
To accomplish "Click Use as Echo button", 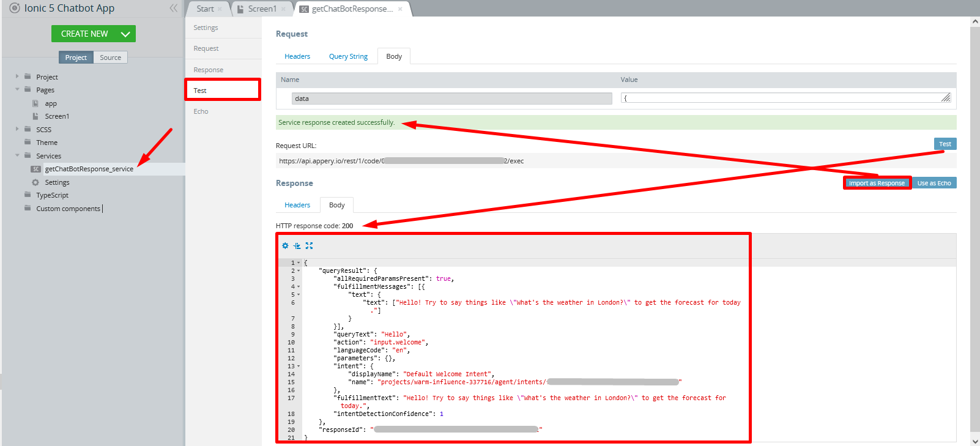I will pyautogui.click(x=934, y=183).
